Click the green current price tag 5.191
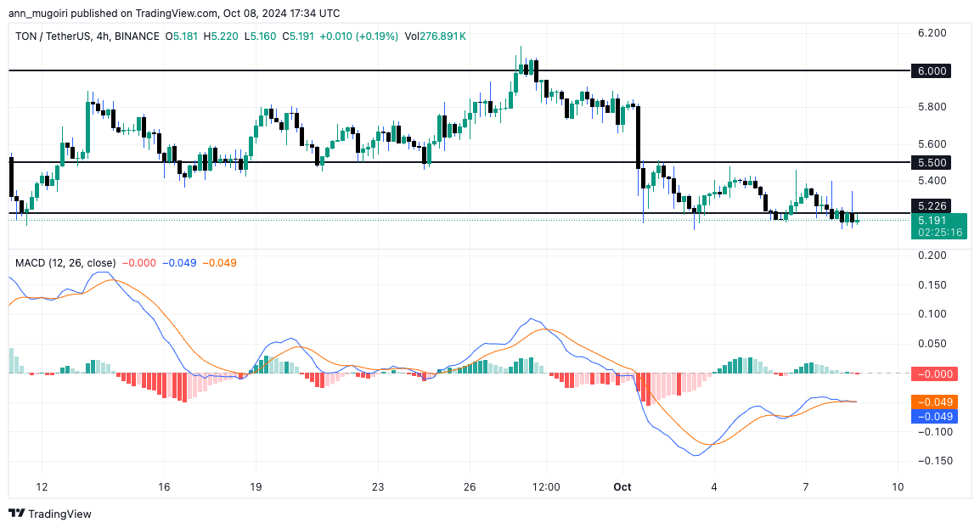The height and width of the screenshot is (528, 980). pos(939,226)
